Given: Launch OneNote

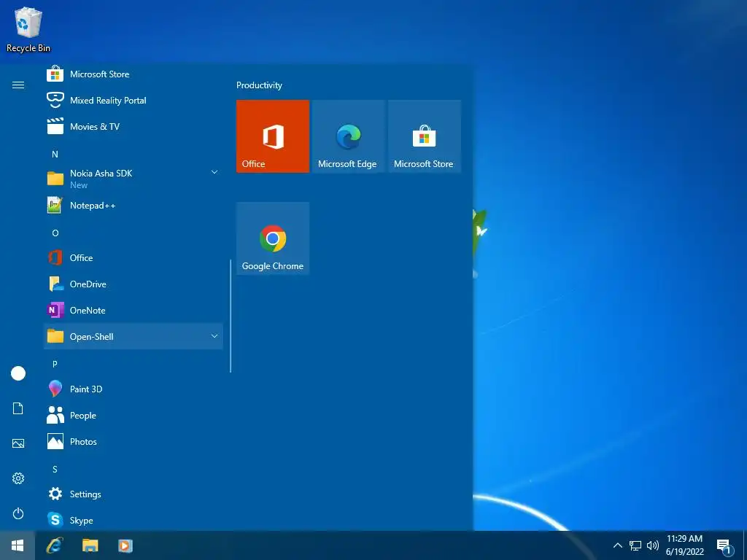Looking at the screenshot, I should (x=133, y=310).
